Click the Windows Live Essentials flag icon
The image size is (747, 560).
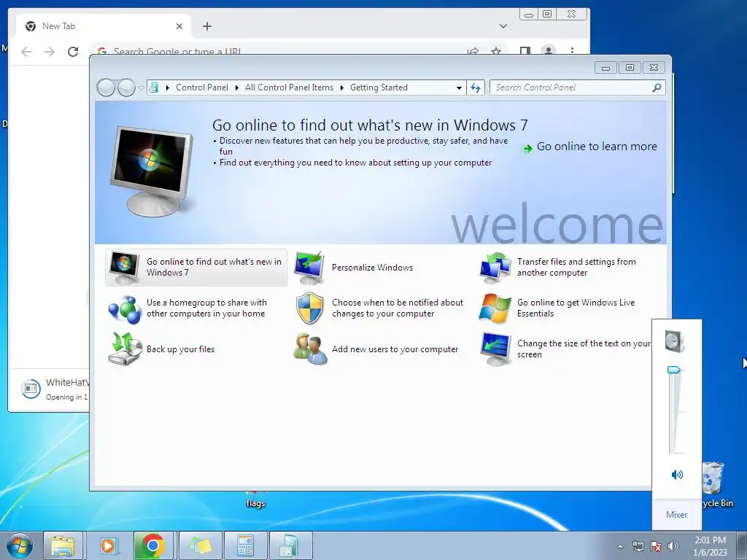495,308
